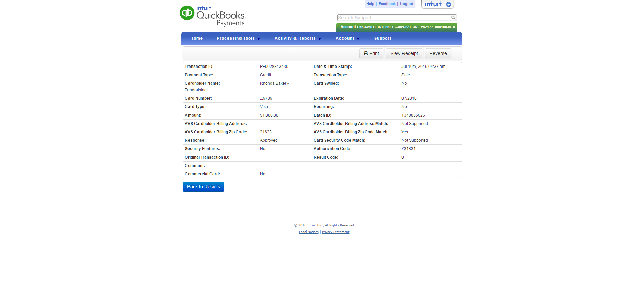Click the Approved response value
The image size is (644, 306).
(x=269, y=140)
